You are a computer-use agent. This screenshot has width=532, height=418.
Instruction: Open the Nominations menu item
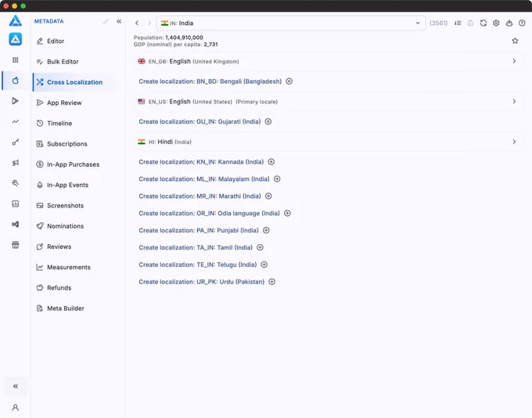point(75,226)
